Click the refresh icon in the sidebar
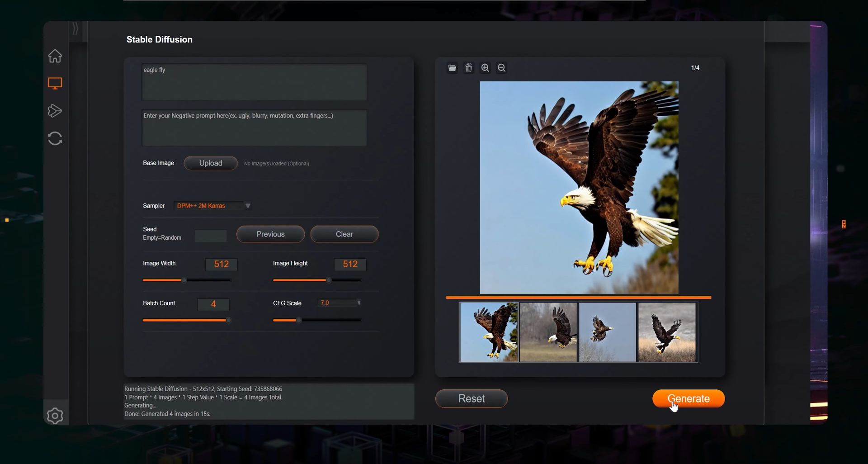This screenshot has width=868, height=464. [x=55, y=138]
